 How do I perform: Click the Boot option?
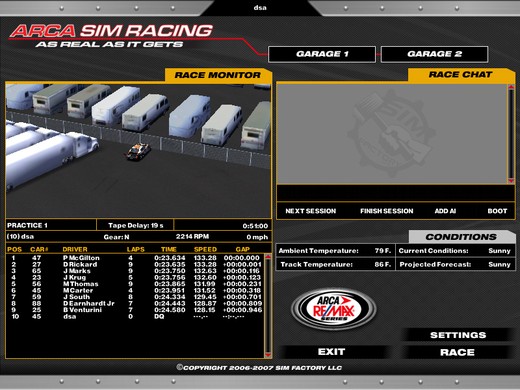point(497,211)
